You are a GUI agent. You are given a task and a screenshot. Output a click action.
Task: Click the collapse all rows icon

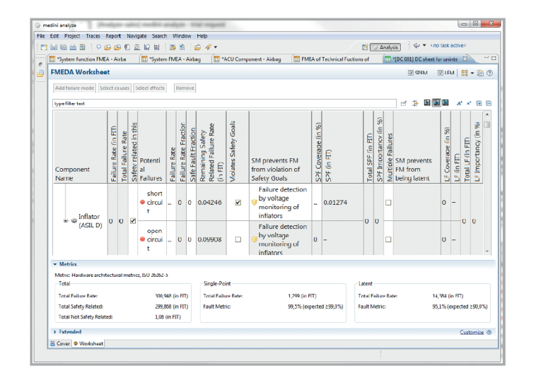pyautogui.click(x=489, y=103)
